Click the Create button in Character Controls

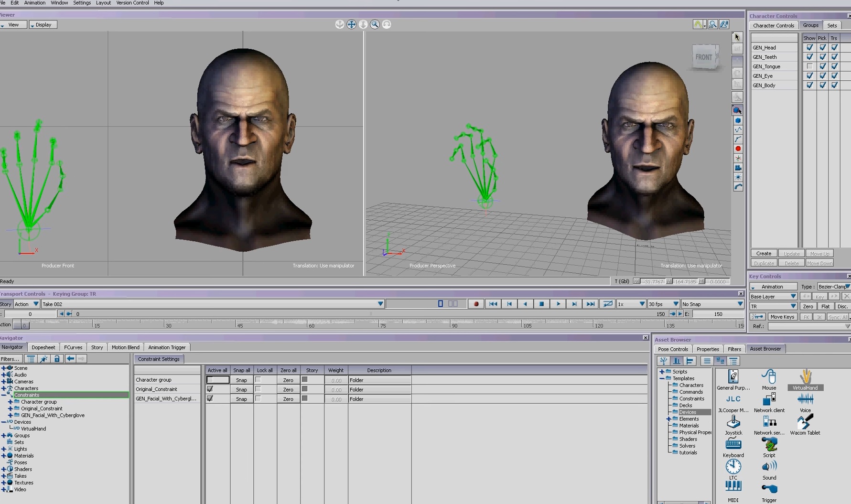click(764, 254)
